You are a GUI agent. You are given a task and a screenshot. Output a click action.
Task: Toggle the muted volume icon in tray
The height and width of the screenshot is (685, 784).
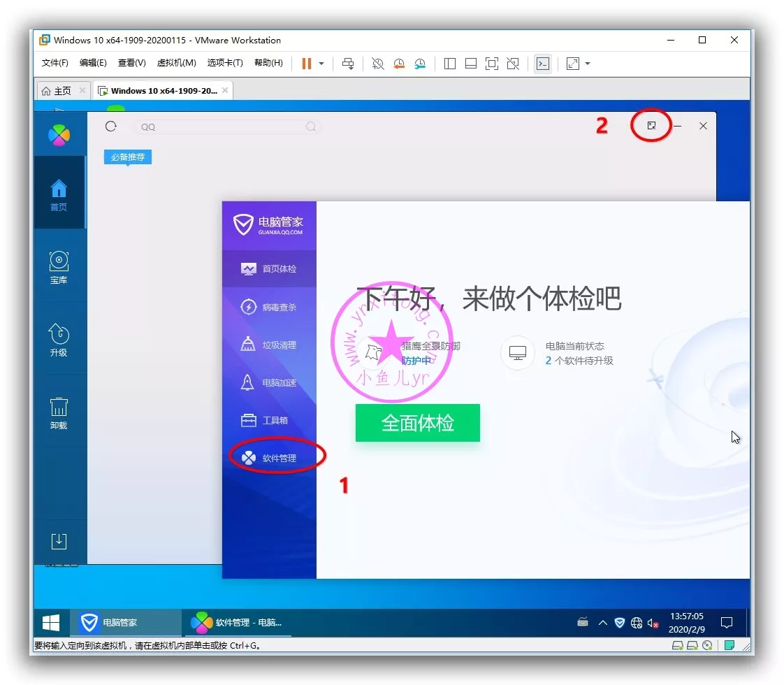pyautogui.click(x=653, y=623)
